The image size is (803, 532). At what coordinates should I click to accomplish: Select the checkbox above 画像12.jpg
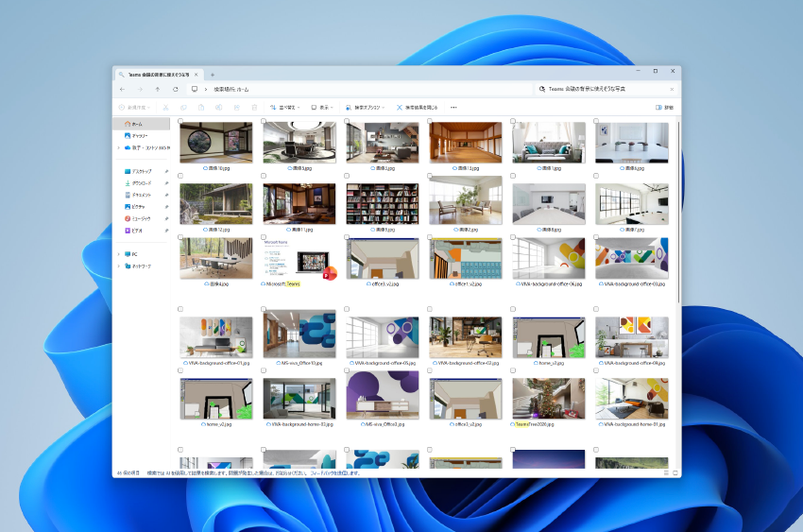point(180,176)
